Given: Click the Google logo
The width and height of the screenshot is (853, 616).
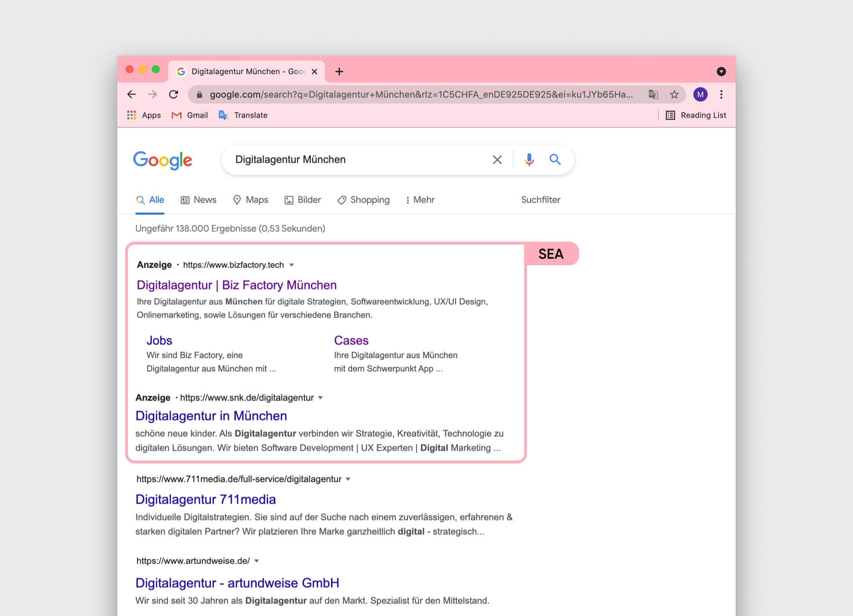Looking at the screenshot, I should (x=163, y=160).
